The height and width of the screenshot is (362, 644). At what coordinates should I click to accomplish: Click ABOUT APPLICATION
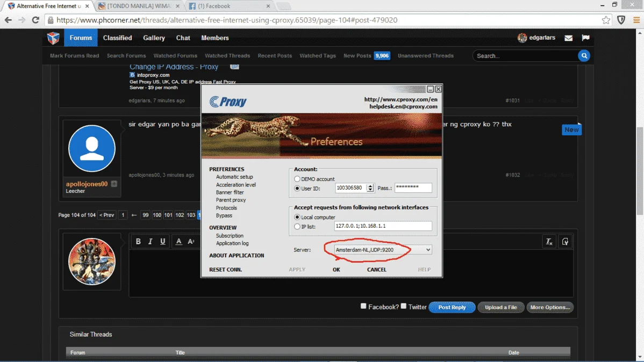(x=237, y=255)
